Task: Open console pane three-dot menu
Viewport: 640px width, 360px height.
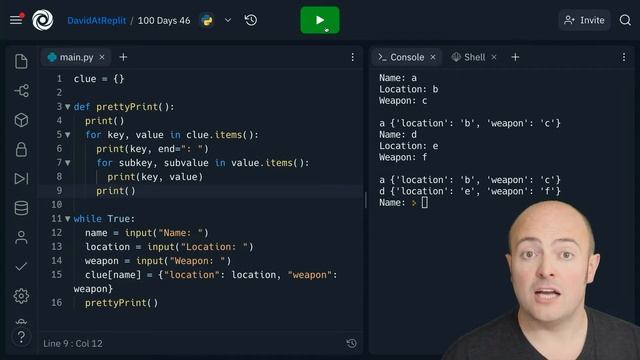Action: click(624, 57)
